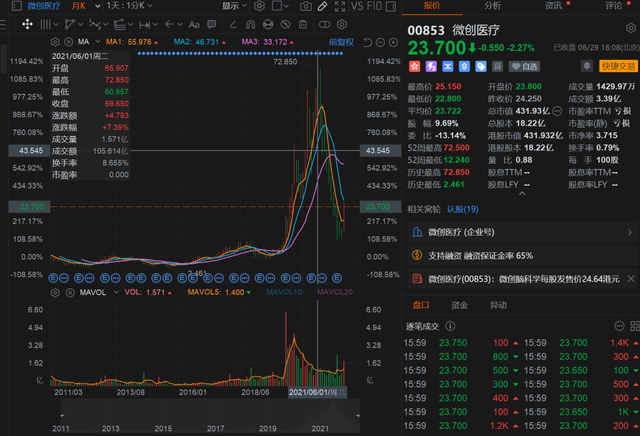The image size is (640, 436).
Task: Switch to the 报价 tab
Action: (x=432, y=6)
